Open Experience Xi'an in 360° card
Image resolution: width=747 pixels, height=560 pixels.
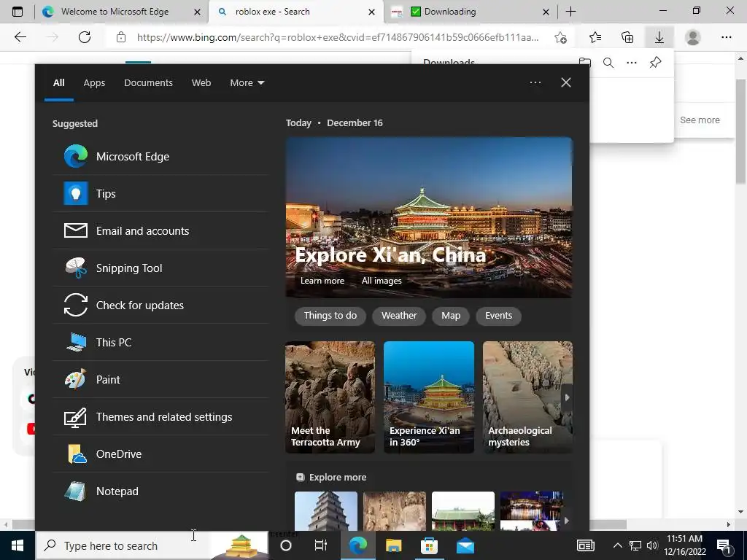[x=429, y=397]
